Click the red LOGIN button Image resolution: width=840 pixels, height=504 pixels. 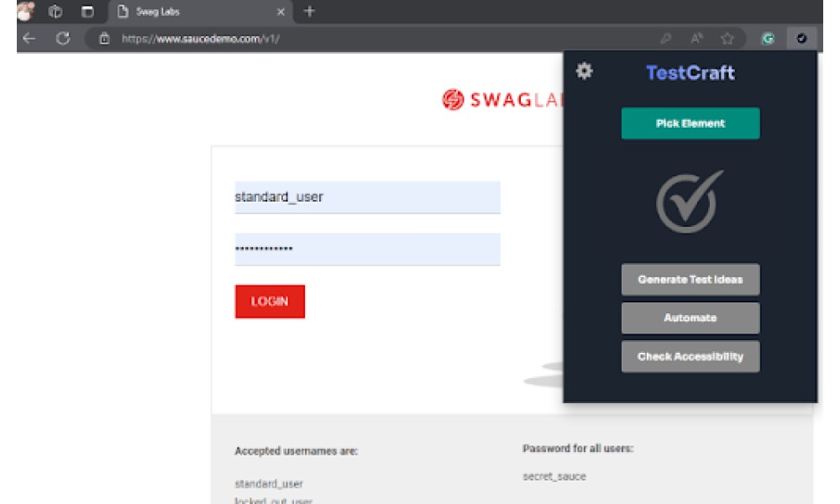pos(270,301)
